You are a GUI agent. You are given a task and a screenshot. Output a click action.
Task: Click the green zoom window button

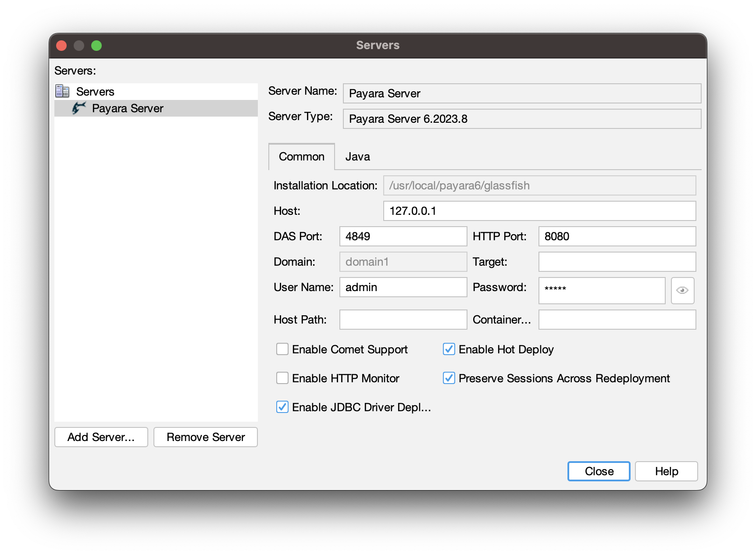(x=96, y=46)
